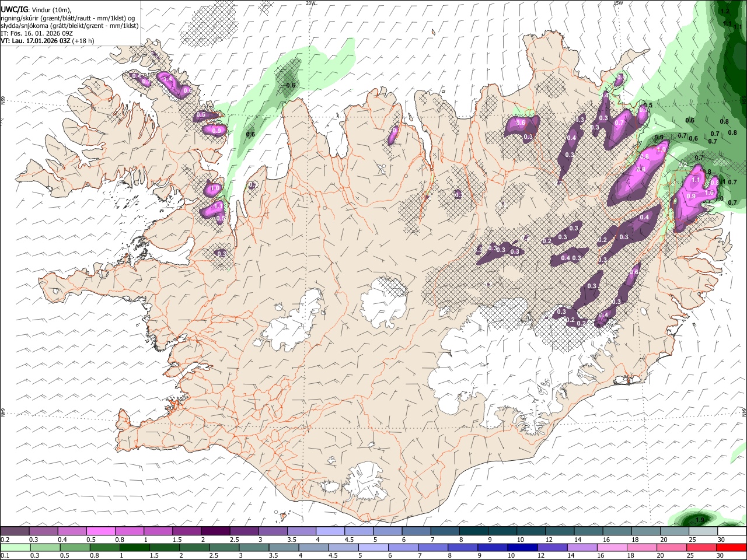This screenshot has height=560, width=747.
Task: Select the dark plum 0.2 swatch, purple-teal row
Action: click(x=15, y=531)
